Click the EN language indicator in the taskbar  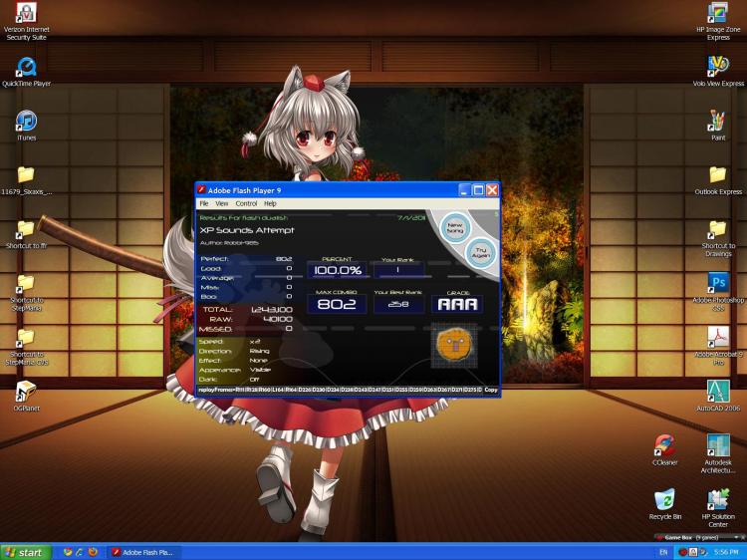point(663,552)
